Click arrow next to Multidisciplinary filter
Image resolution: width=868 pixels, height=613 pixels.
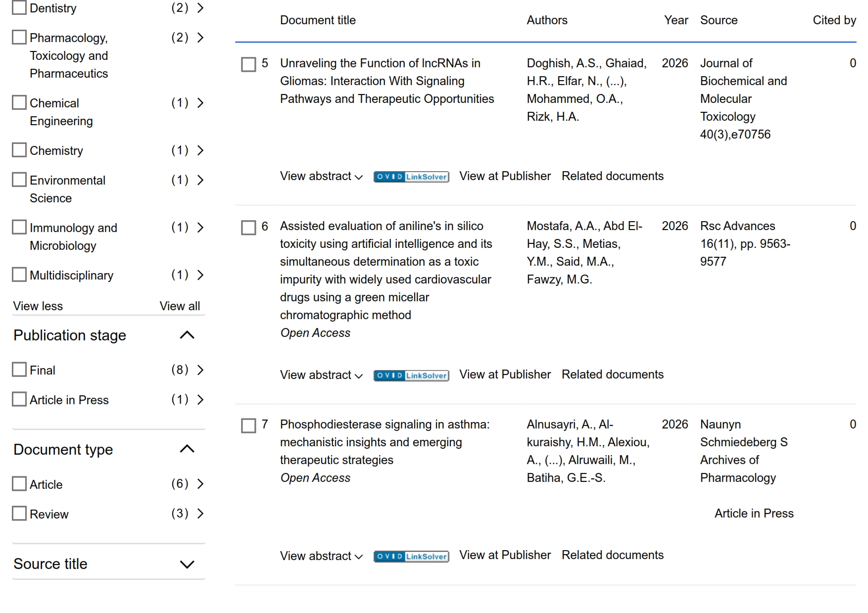pyautogui.click(x=200, y=275)
